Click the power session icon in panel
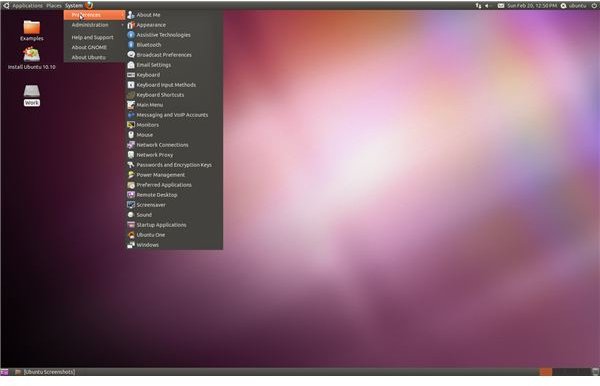The height and width of the screenshot is (386, 600). click(x=594, y=5)
